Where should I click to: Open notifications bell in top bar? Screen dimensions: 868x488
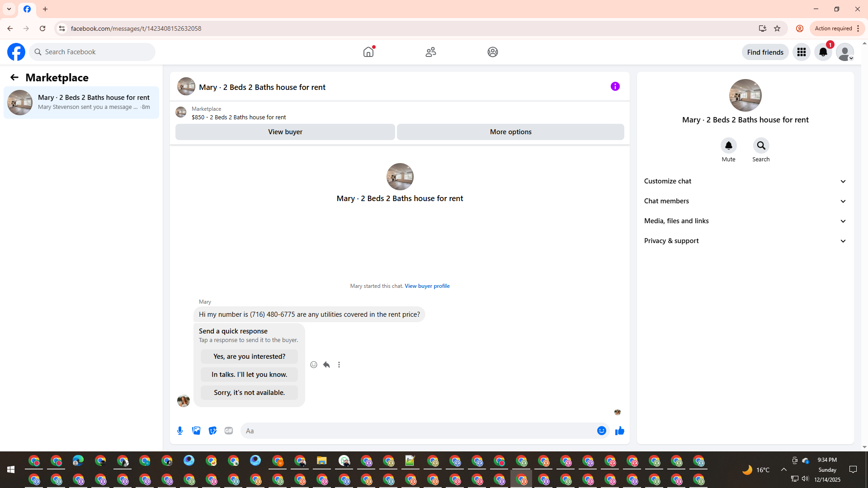tap(823, 52)
